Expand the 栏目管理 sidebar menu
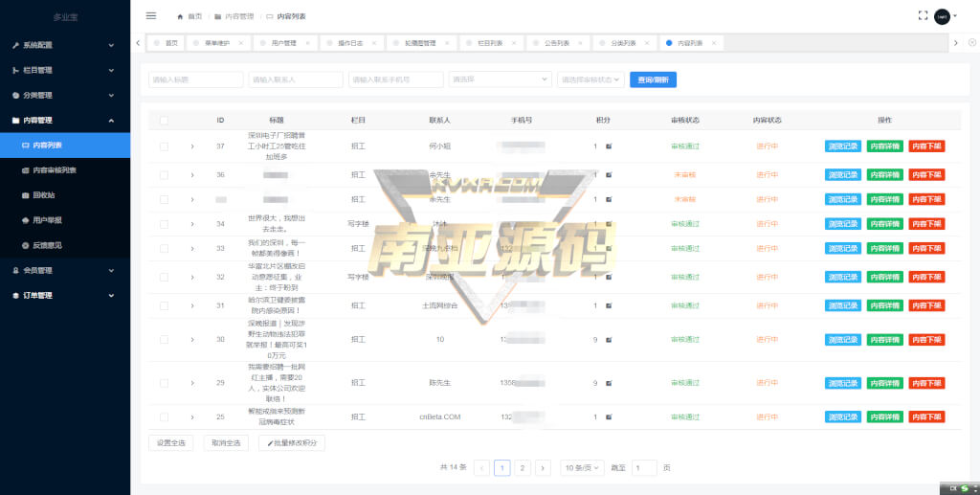This screenshot has height=495, width=980. point(65,70)
